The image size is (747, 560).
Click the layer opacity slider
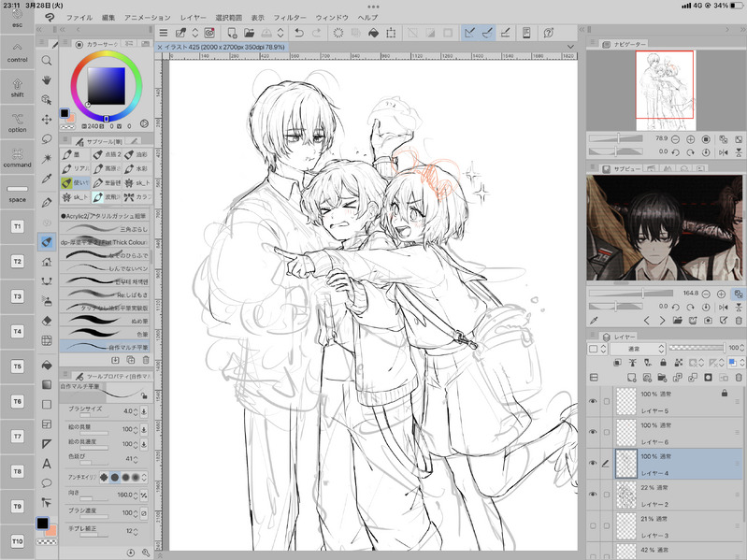pos(697,348)
